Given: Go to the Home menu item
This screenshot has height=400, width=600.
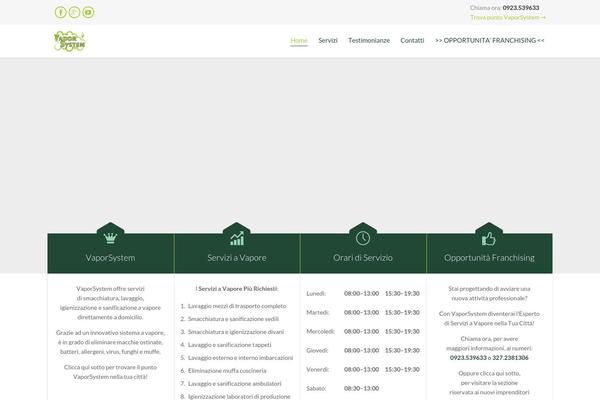Looking at the screenshot, I should [x=299, y=40].
